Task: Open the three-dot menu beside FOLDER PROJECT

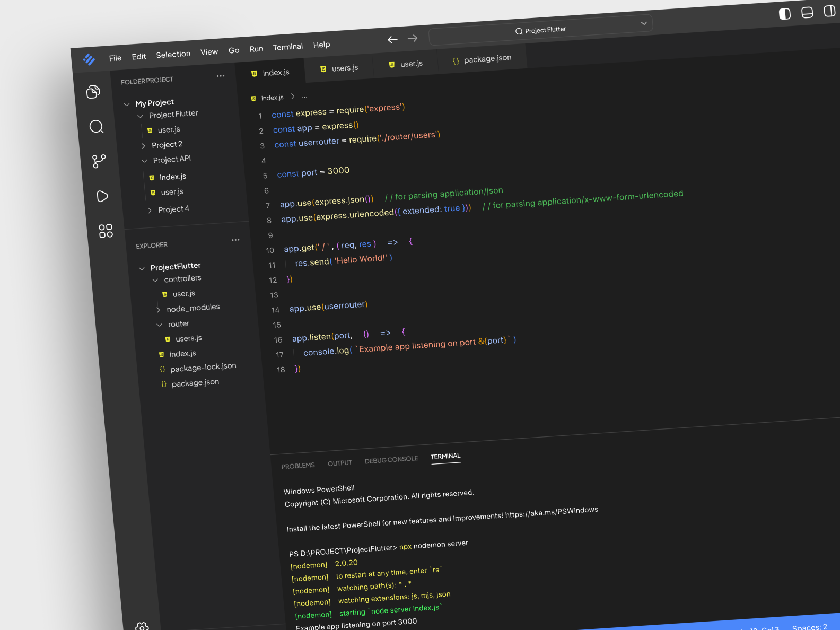Action: click(221, 76)
